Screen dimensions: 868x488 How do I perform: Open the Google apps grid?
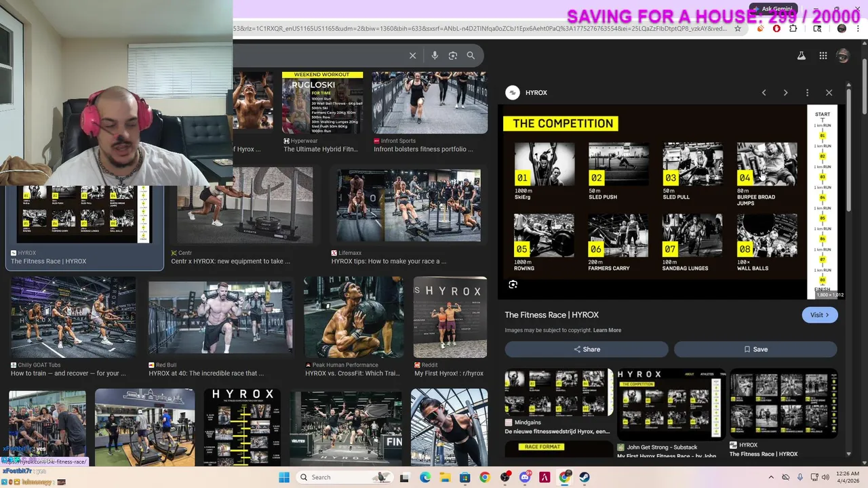pyautogui.click(x=823, y=56)
